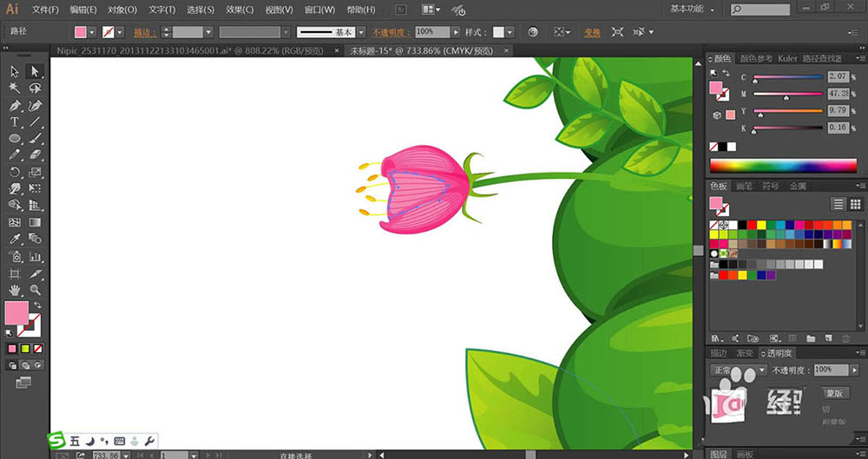Select the Eyedropper tool
Image resolution: width=868 pixels, height=459 pixels.
pos(15,239)
